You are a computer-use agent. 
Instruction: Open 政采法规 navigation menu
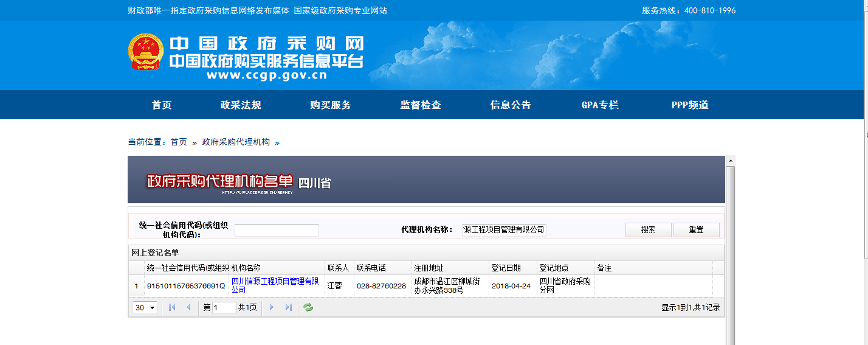coord(241,105)
